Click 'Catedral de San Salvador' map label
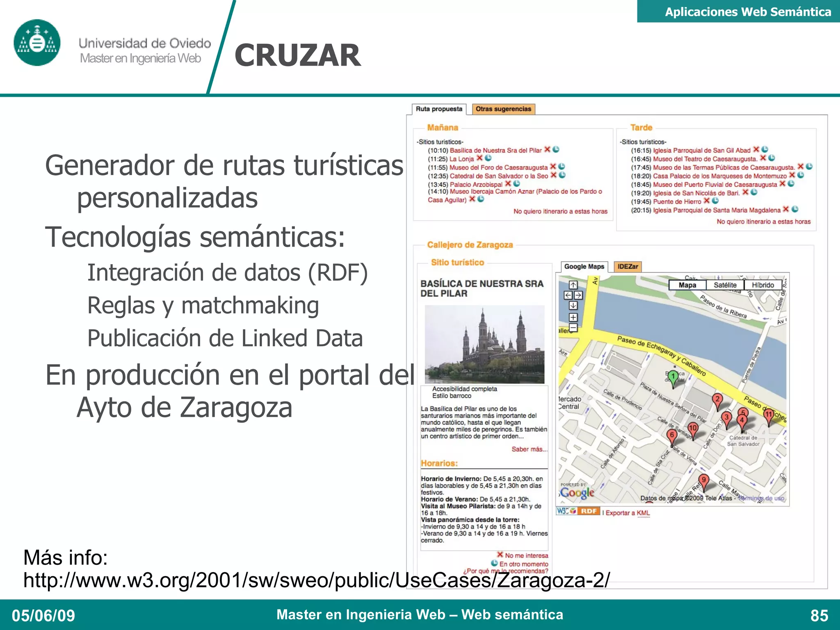The height and width of the screenshot is (630, 840). tap(743, 441)
